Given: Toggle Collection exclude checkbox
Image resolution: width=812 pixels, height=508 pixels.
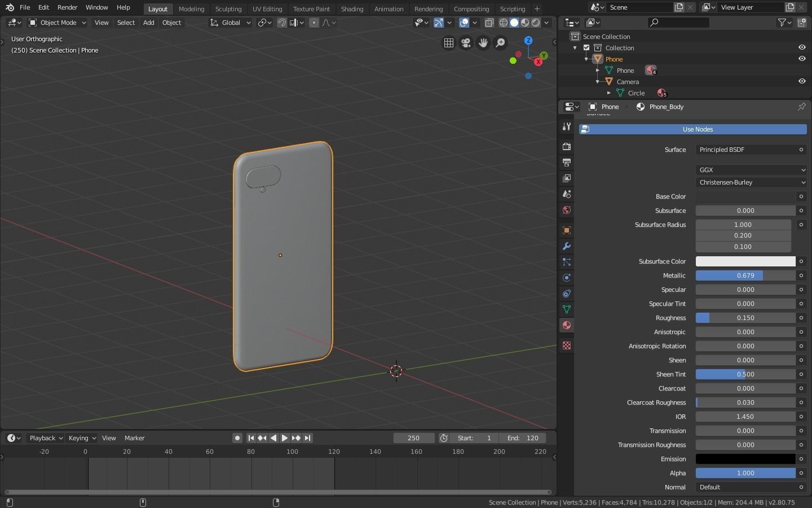Looking at the screenshot, I should [x=586, y=48].
